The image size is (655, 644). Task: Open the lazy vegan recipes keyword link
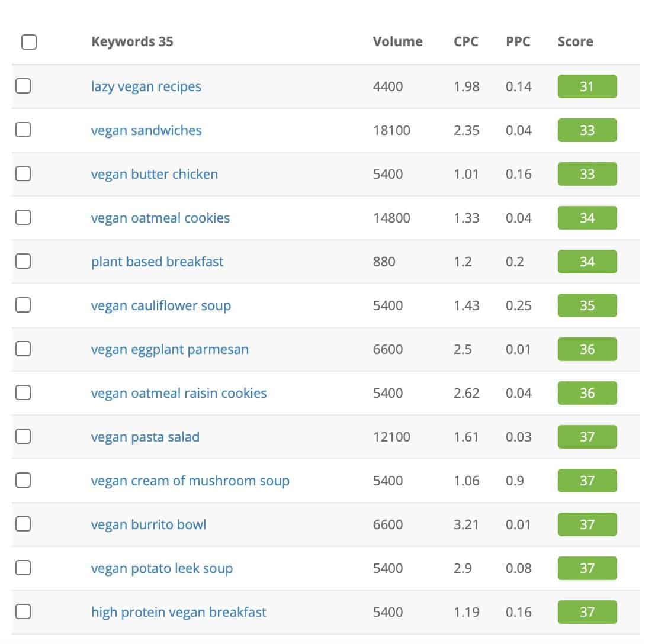coord(146,86)
